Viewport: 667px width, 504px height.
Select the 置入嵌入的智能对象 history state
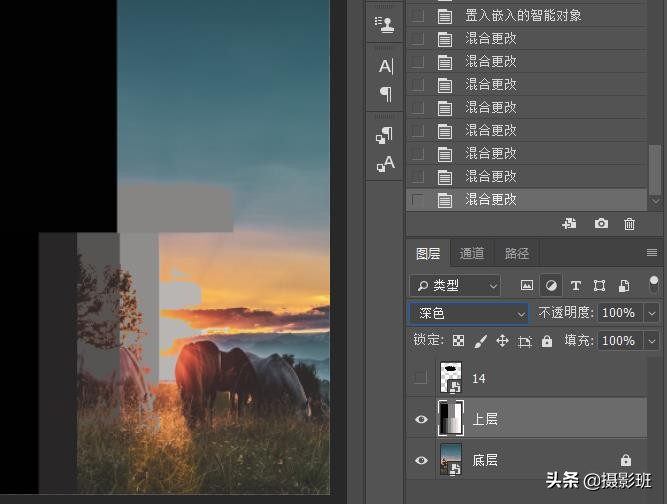click(x=527, y=16)
